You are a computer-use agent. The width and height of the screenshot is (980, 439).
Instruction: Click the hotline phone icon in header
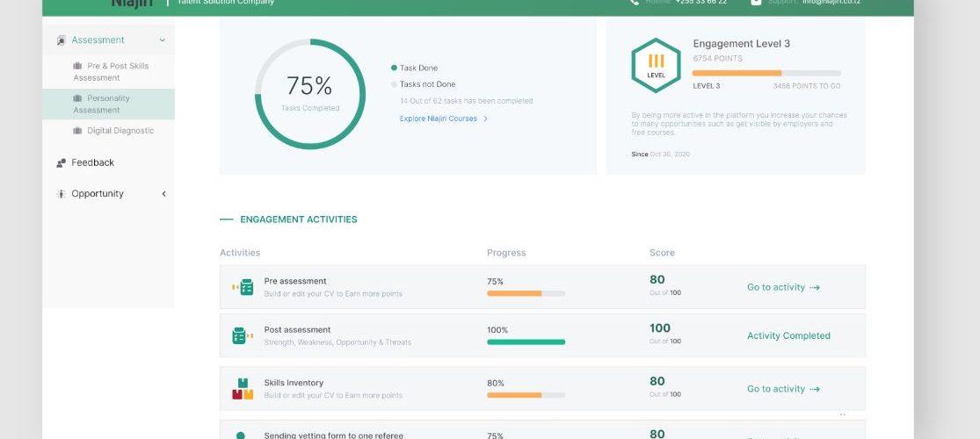[x=635, y=2]
